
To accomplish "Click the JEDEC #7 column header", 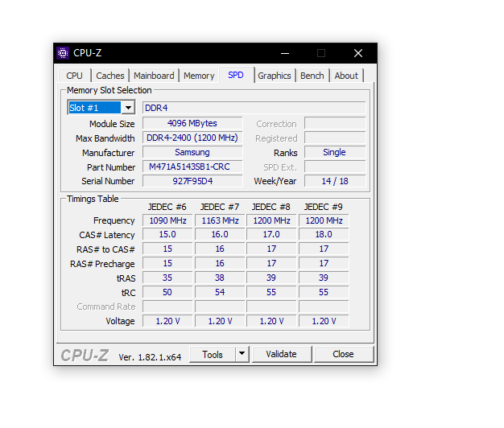I will click(220, 207).
